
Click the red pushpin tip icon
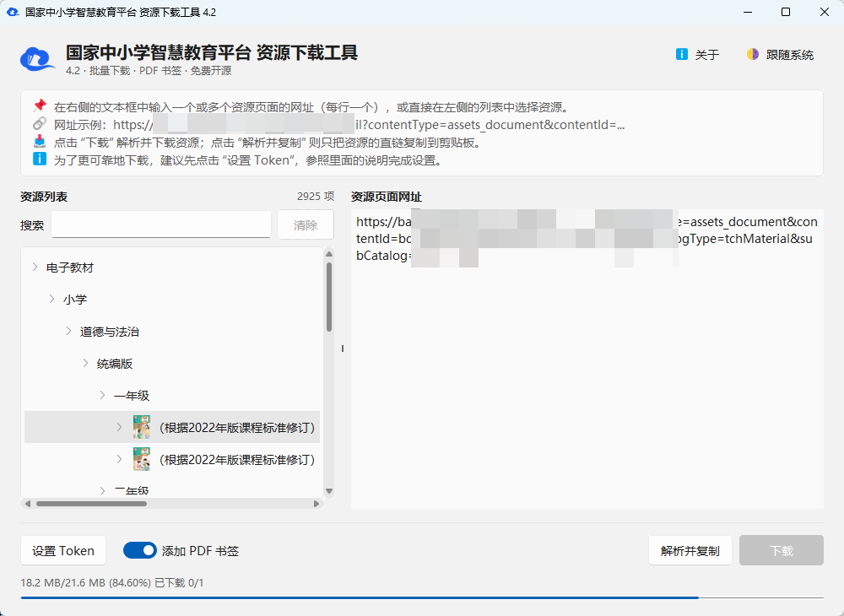tap(40, 105)
